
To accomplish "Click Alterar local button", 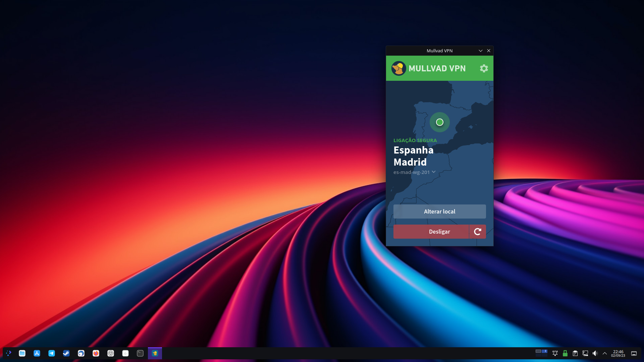I will pos(439,212).
